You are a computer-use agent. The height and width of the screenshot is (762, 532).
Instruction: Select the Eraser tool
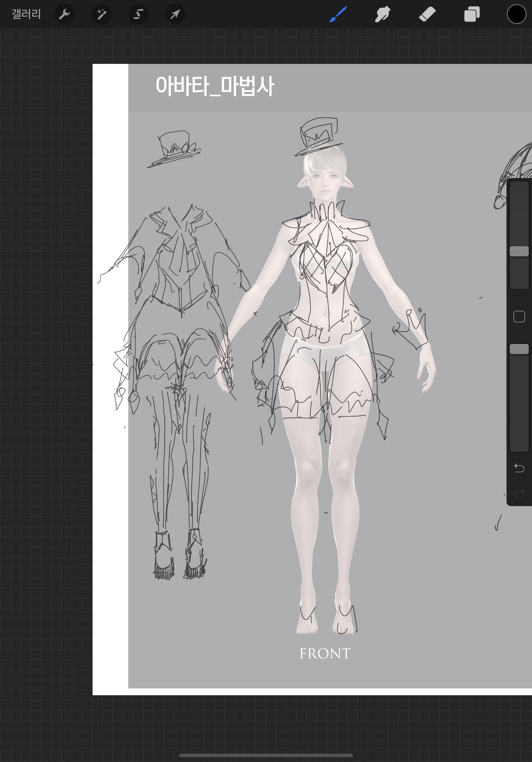point(427,14)
